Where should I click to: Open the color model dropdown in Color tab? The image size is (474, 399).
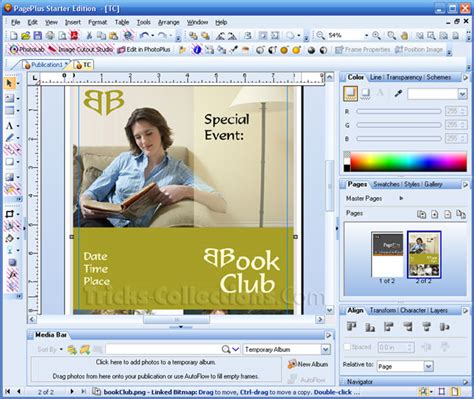[x=463, y=94]
